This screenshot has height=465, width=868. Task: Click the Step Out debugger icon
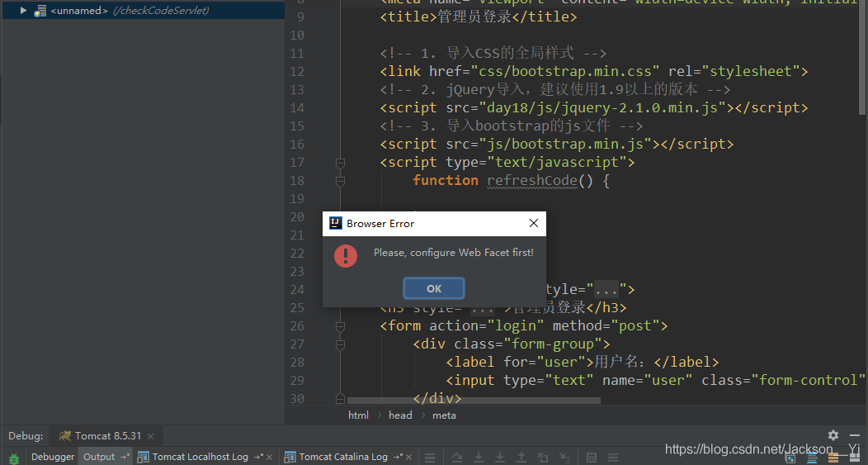[x=521, y=458]
